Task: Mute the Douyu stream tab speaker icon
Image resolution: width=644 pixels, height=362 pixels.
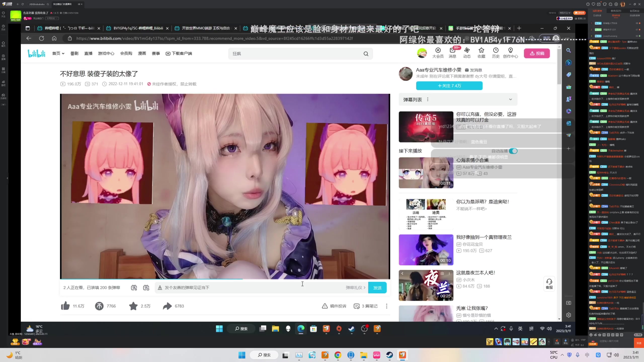Action: click(79, 4)
